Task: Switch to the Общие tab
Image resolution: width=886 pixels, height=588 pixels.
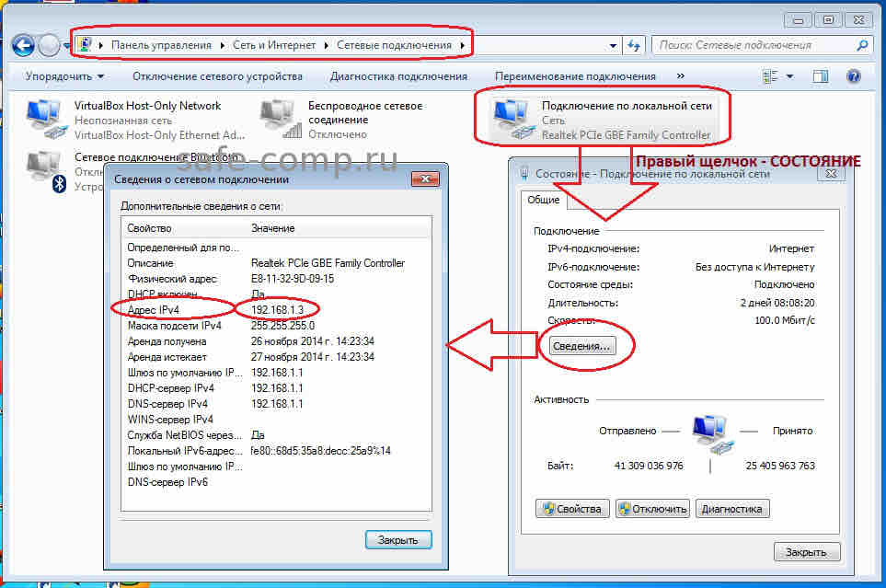Action: click(x=542, y=201)
